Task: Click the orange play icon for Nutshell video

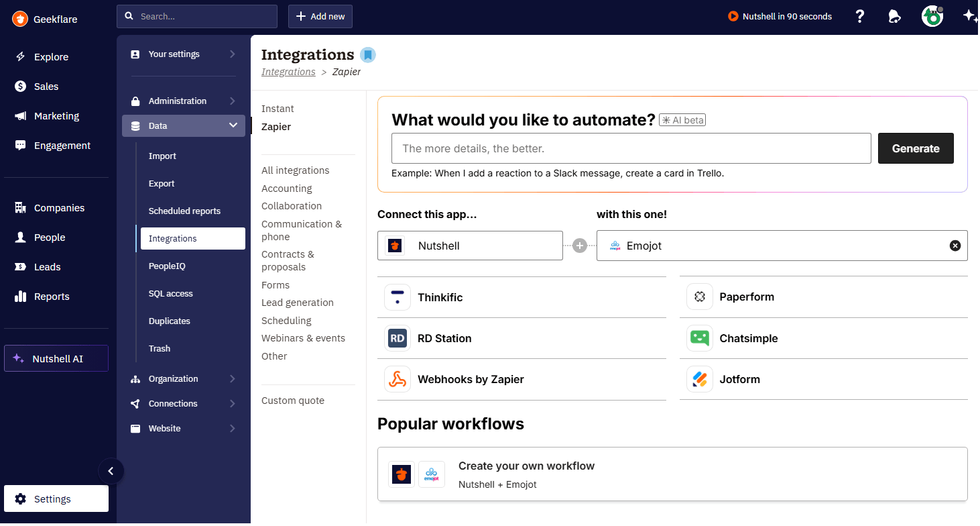Action: tap(733, 17)
